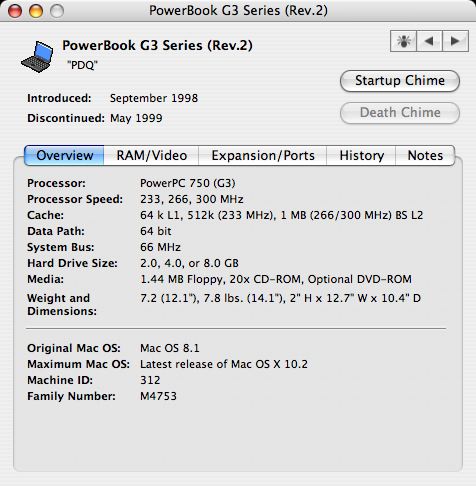Click the Family Number: label
Viewport: 476px width, 486px height.
(71, 396)
